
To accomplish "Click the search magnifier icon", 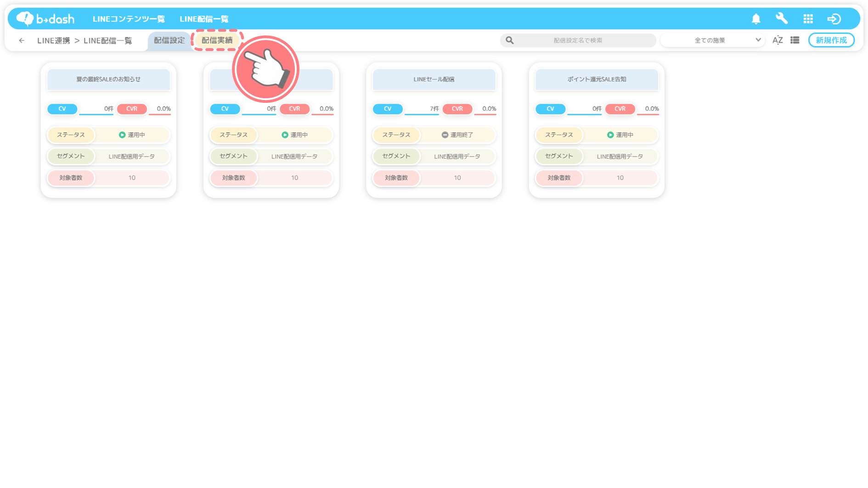I will (510, 40).
